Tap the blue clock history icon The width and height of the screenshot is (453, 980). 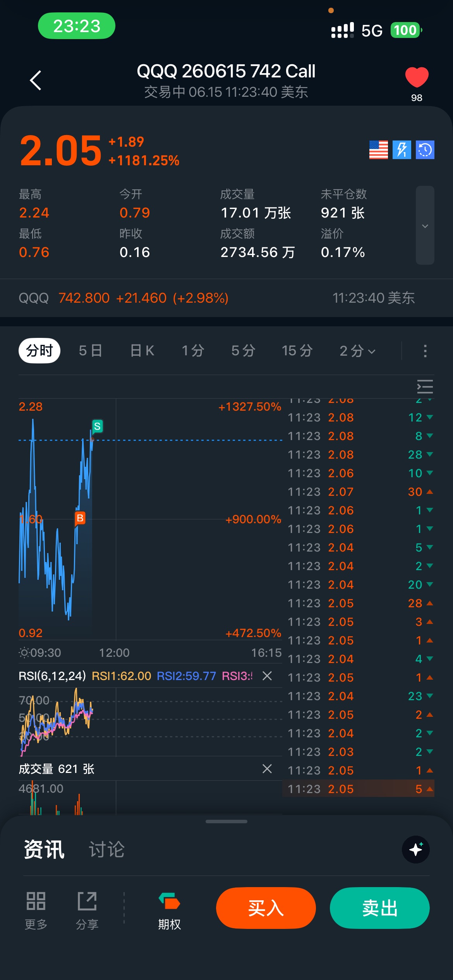click(x=425, y=150)
